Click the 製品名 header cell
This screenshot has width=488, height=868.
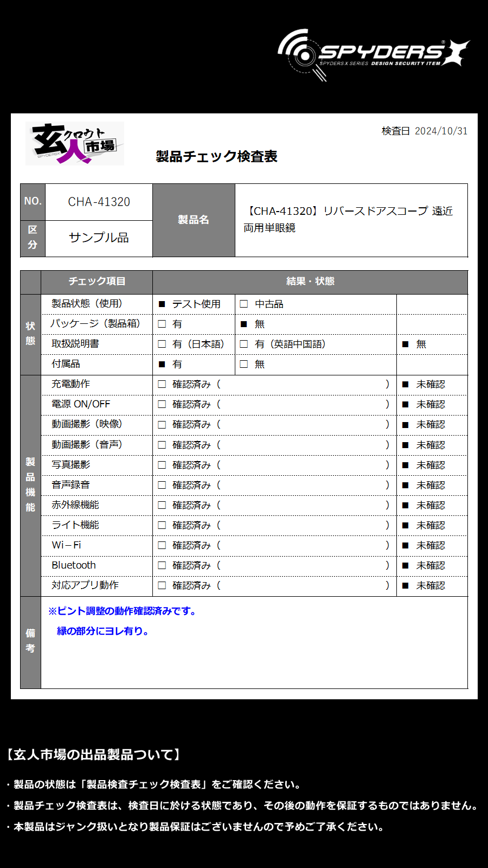[x=194, y=220]
